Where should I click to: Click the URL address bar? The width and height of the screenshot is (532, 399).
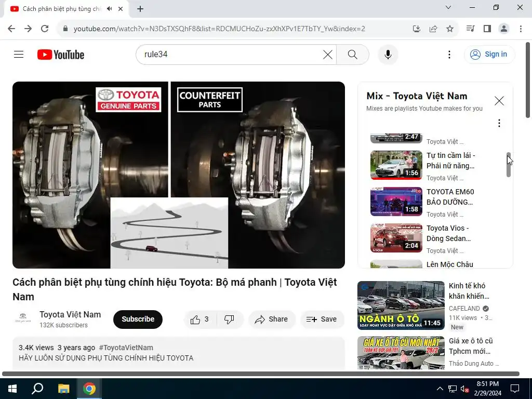[x=219, y=29]
